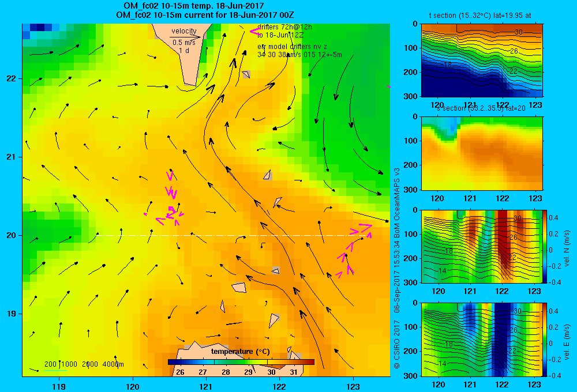The height and width of the screenshot is (392, 577).
Task: Open the temperature section panel at top right
Action: pyautogui.click(x=482, y=61)
